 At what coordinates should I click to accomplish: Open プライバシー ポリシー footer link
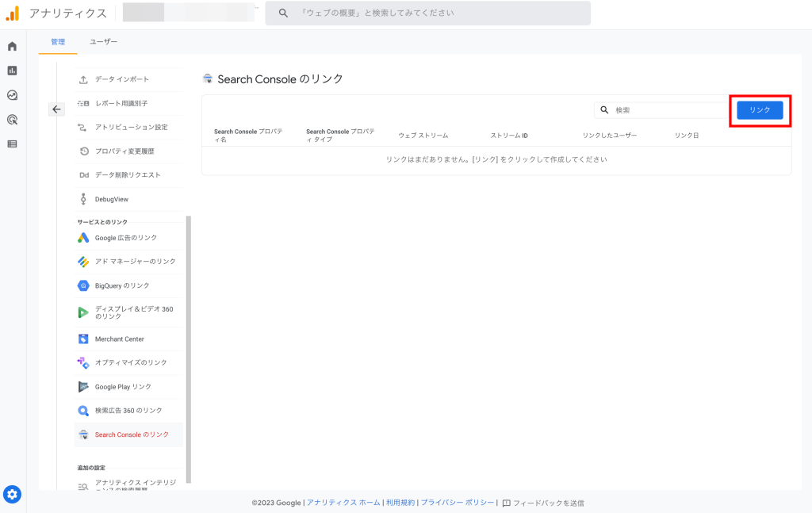coord(458,503)
